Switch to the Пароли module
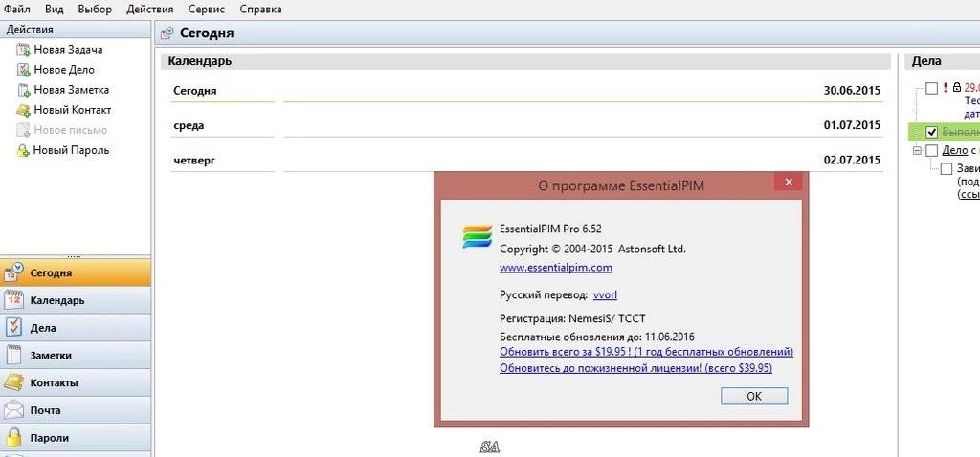The width and height of the screenshot is (980, 457). click(76, 438)
